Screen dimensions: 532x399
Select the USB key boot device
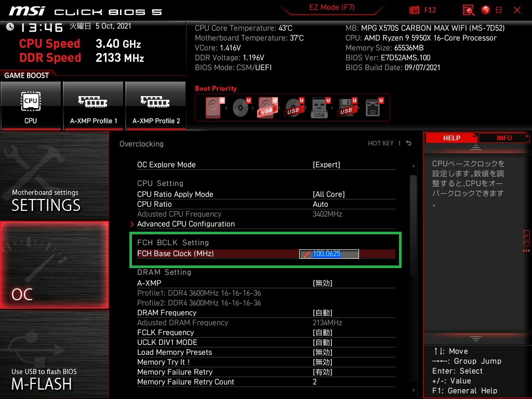pyautogui.click(x=320, y=108)
